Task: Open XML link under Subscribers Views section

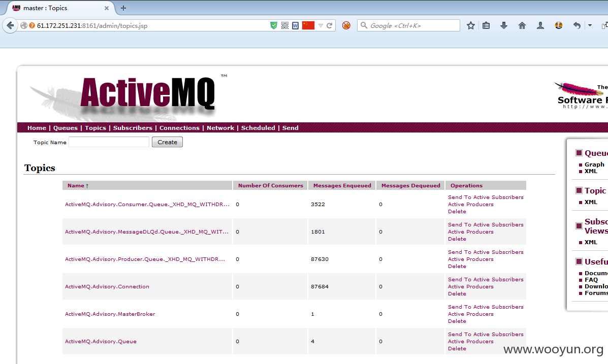Action: coord(591,242)
